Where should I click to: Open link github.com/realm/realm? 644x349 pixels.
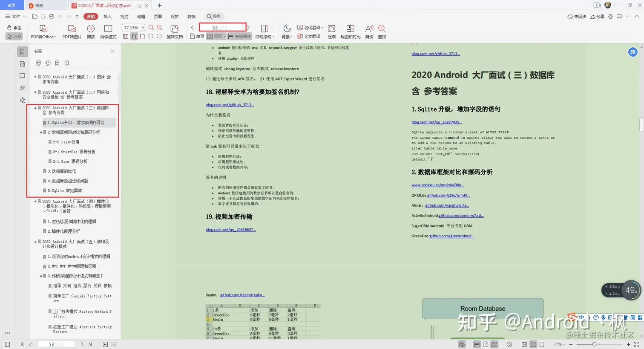click(x=242, y=295)
